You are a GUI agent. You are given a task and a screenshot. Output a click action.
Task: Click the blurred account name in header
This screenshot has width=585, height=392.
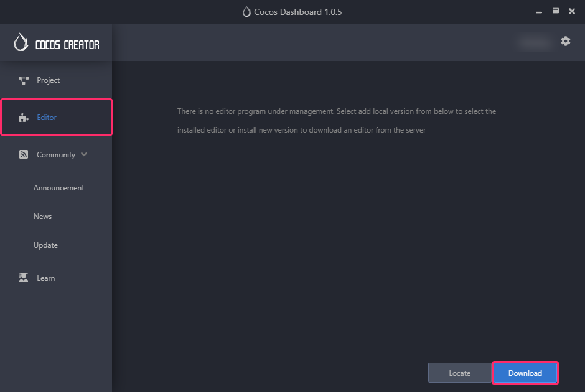click(x=535, y=42)
